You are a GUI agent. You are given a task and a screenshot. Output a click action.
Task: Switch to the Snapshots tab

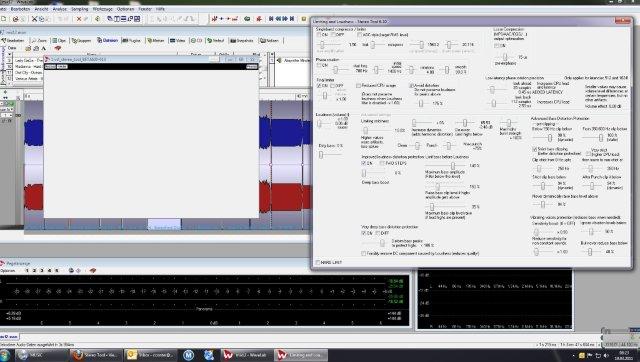coord(242,40)
